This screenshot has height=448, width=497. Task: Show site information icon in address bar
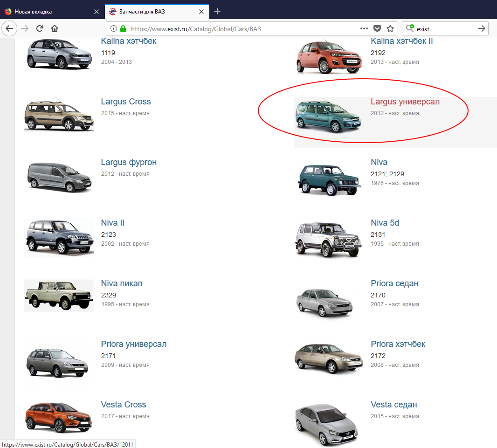point(113,28)
